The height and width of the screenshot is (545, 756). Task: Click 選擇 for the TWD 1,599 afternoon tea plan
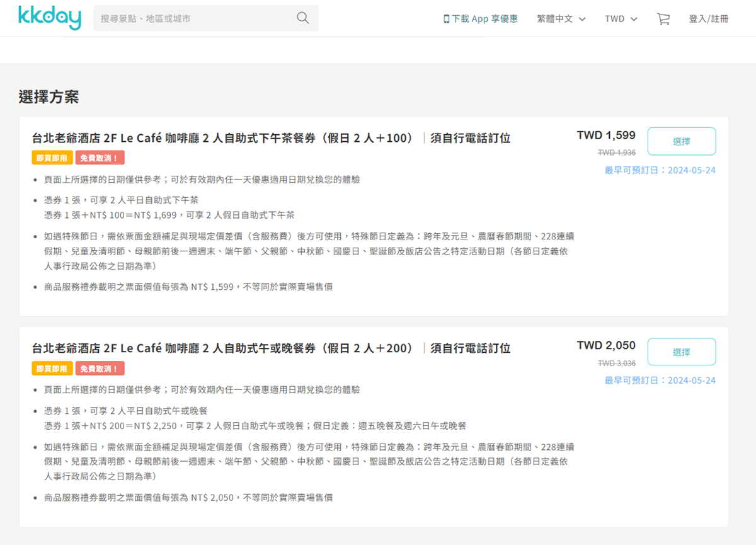pyautogui.click(x=682, y=141)
